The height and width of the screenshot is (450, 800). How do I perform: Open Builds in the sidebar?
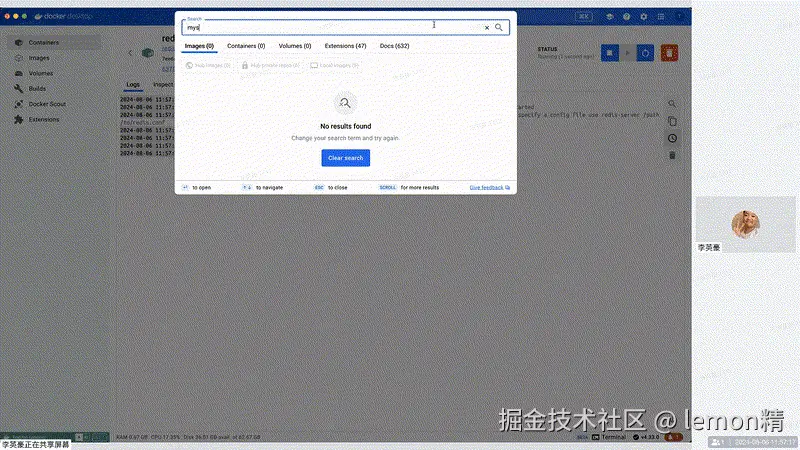tap(54, 88)
